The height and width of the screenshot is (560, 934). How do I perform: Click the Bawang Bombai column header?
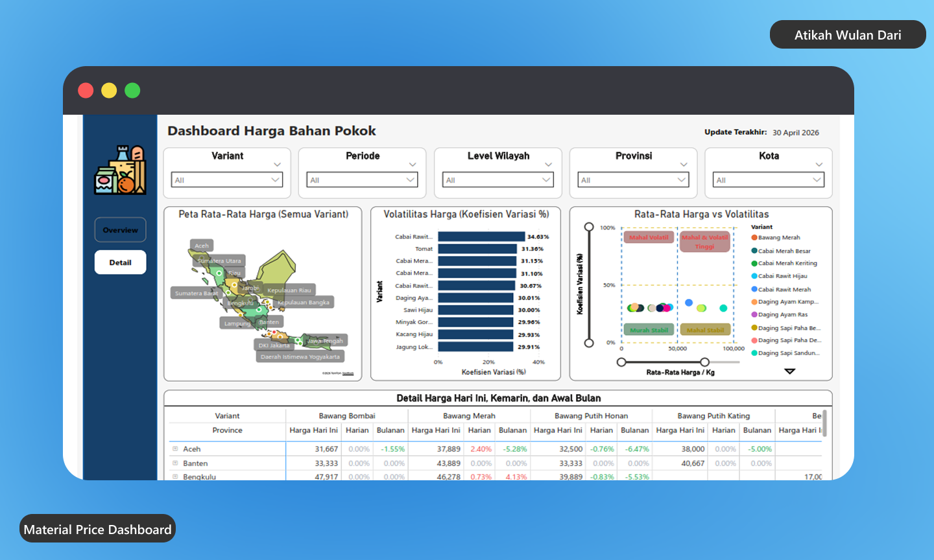tap(347, 415)
